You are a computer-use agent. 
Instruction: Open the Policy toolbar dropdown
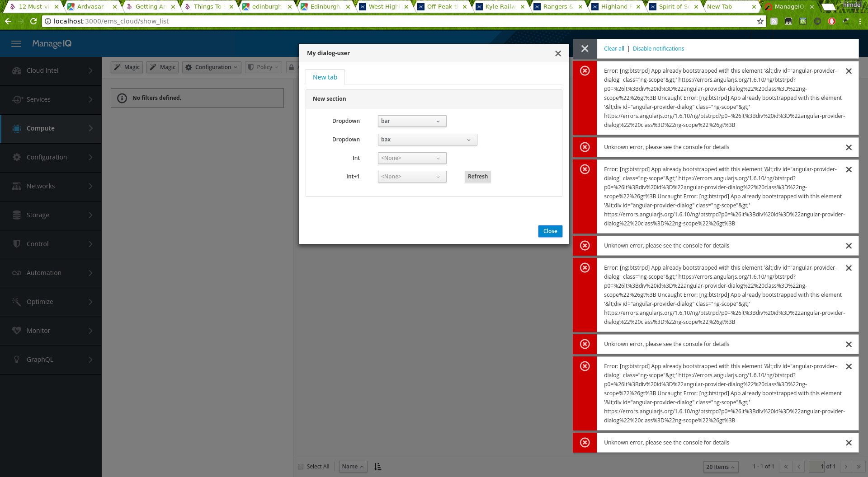264,67
